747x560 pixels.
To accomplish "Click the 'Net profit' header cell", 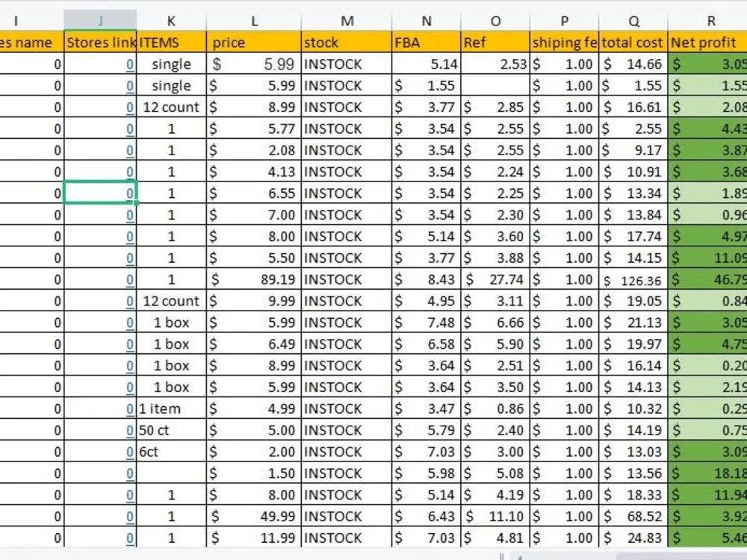I will (707, 43).
